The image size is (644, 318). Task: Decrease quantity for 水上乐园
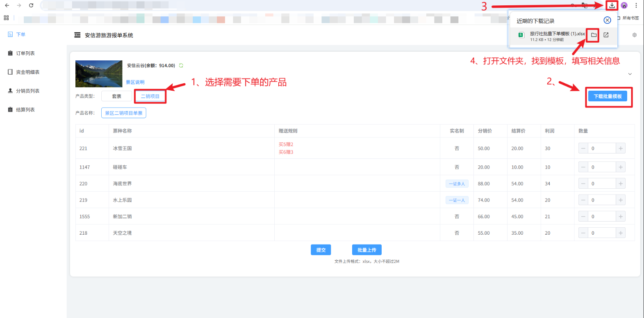583,200
